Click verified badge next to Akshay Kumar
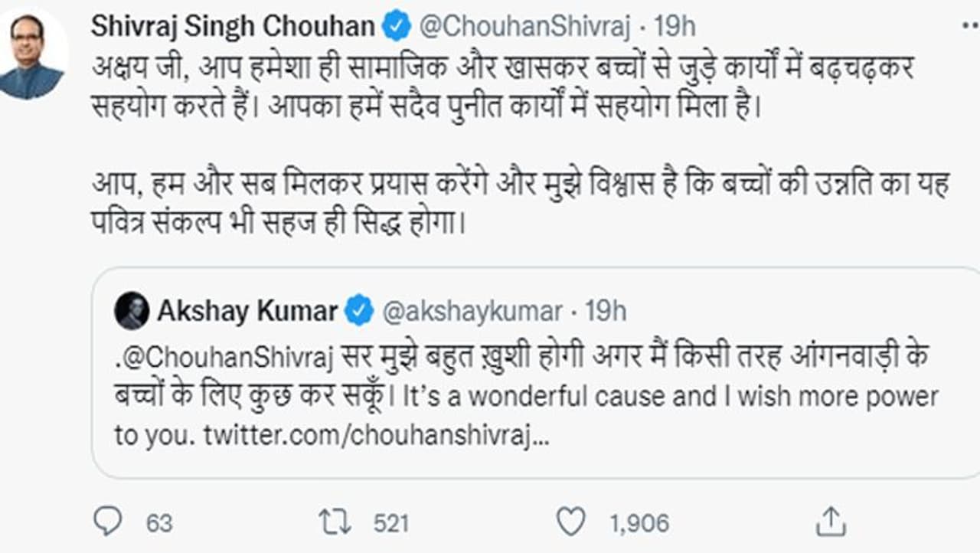980x553 pixels. pyautogui.click(x=359, y=311)
